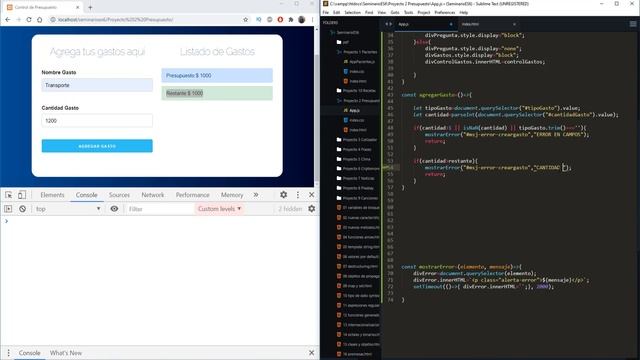Screen dimensions: 640x360
Task: Close the App.js editor tab
Action: click(x=451, y=24)
